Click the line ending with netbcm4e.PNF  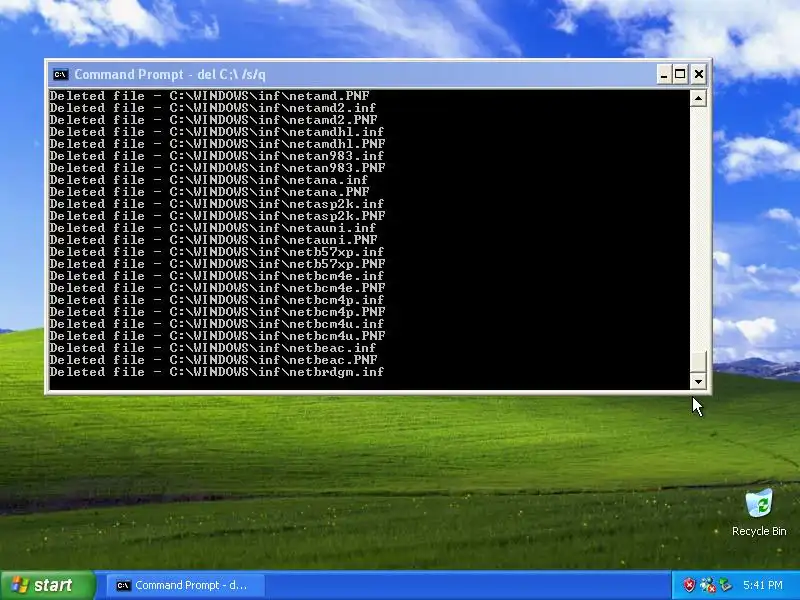[217, 288]
